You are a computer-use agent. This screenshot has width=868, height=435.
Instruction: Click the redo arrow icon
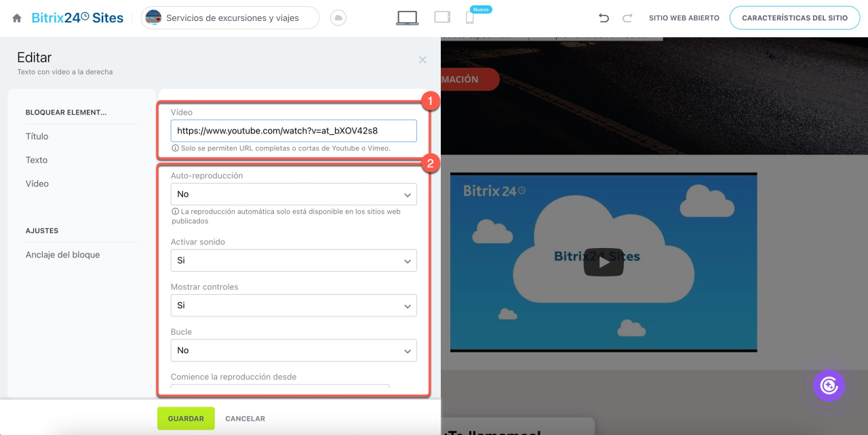(627, 18)
